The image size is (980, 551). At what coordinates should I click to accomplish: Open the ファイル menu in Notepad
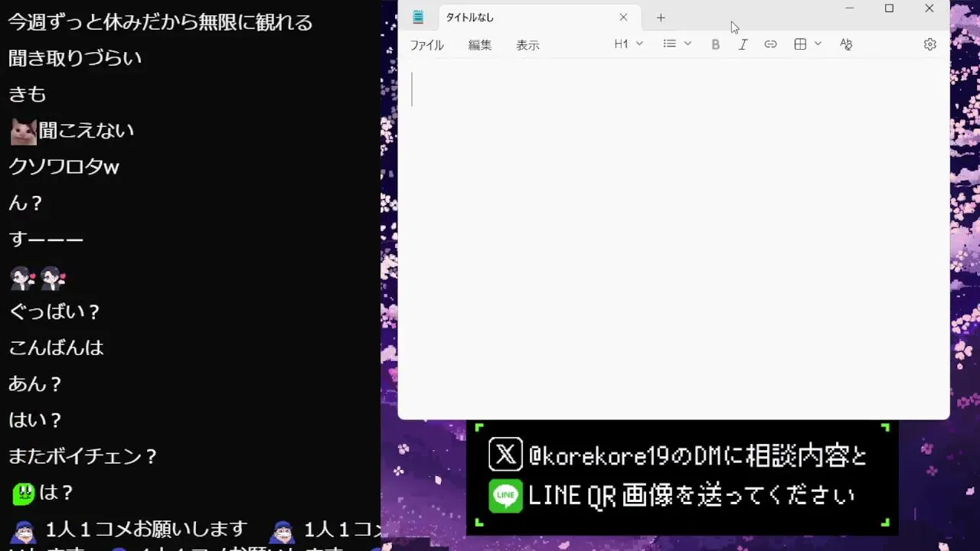pyautogui.click(x=426, y=45)
